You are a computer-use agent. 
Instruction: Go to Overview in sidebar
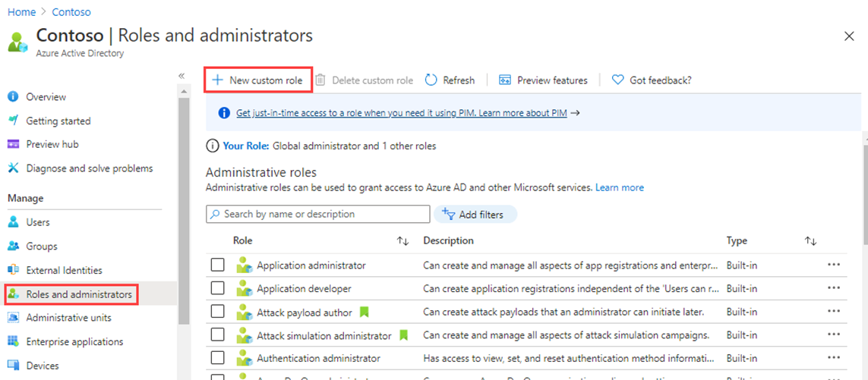[x=46, y=97]
